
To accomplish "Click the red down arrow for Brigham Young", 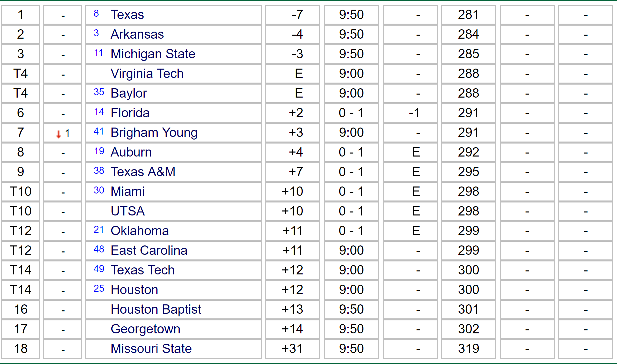I will click(59, 134).
